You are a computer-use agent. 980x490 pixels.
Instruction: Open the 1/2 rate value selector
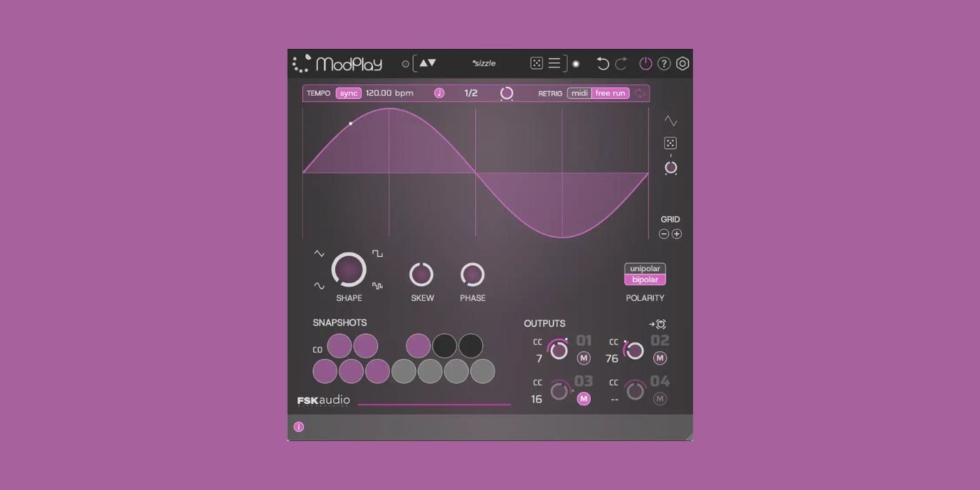471,93
